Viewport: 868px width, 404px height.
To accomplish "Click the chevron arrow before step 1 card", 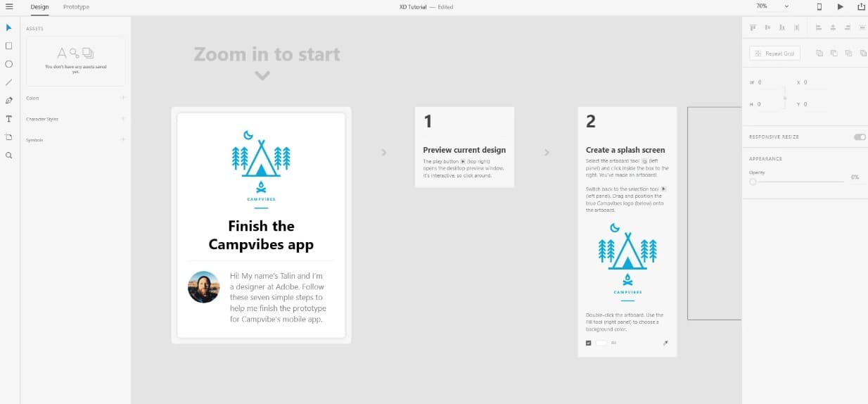I will 383,152.
